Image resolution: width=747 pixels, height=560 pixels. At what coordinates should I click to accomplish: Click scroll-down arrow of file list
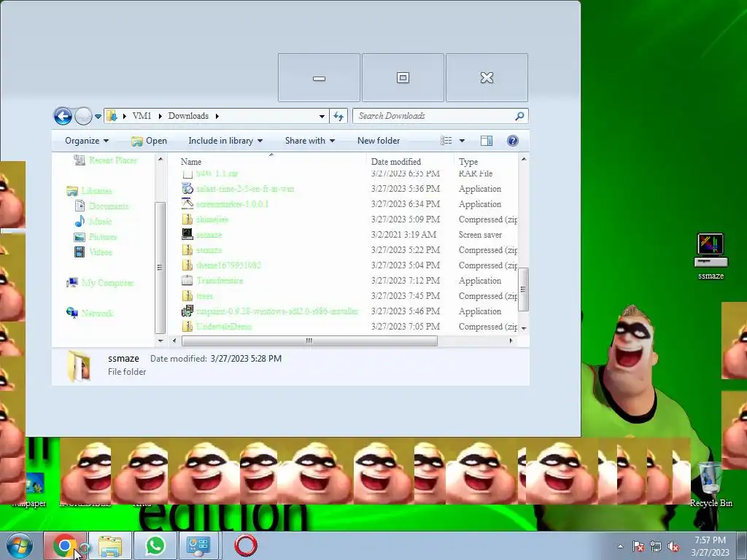tap(524, 329)
